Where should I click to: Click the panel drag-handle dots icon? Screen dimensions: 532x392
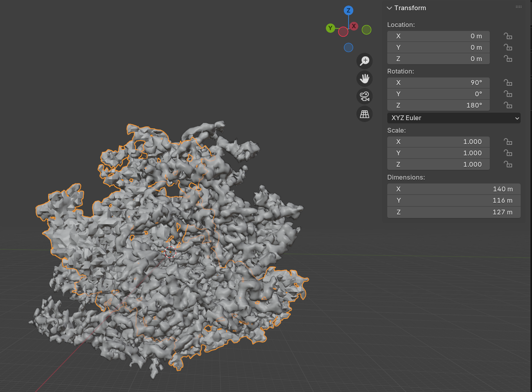518,7
